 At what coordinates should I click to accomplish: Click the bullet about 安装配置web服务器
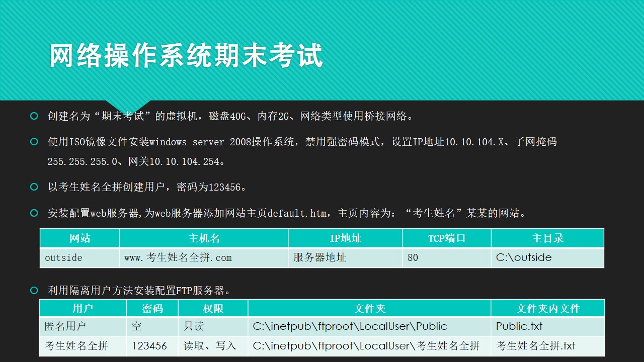point(287,213)
